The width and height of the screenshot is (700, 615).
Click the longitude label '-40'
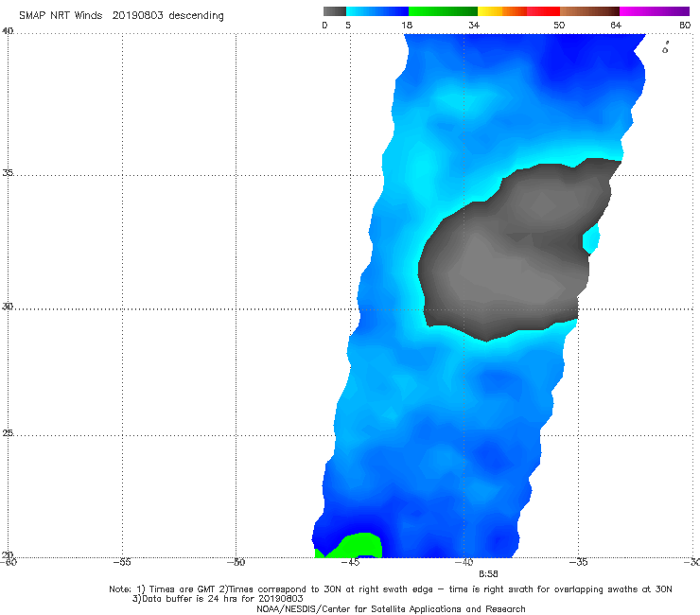(x=464, y=562)
